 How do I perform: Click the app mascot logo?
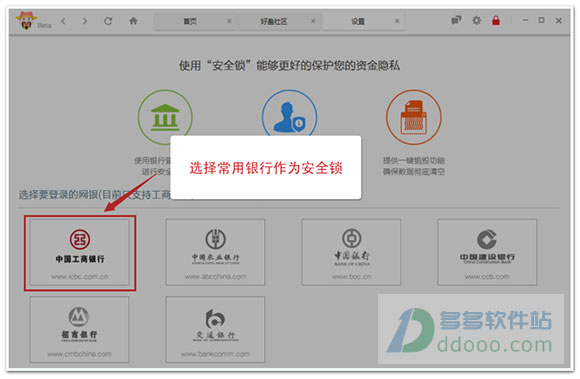click(x=26, y=20)
